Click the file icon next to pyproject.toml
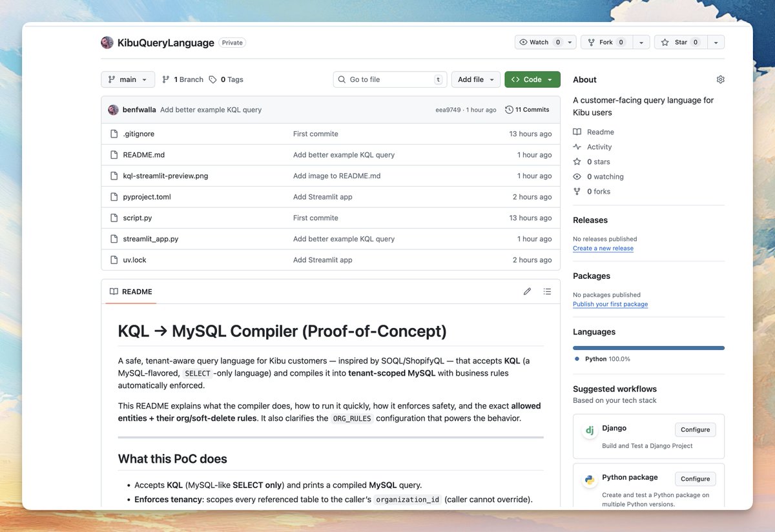The width and height of the screenshot is (775, 532). click(x=114, y=197)
